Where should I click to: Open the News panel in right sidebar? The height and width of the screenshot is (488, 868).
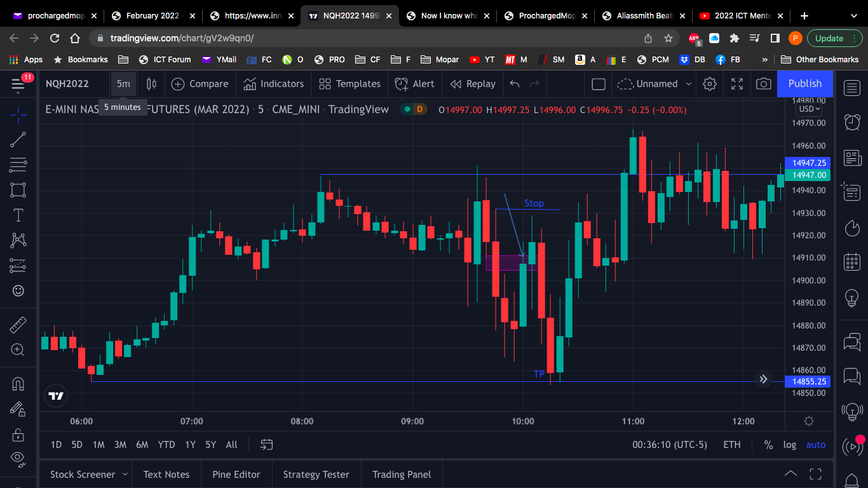pyautogui.click(x=852, y=158)
